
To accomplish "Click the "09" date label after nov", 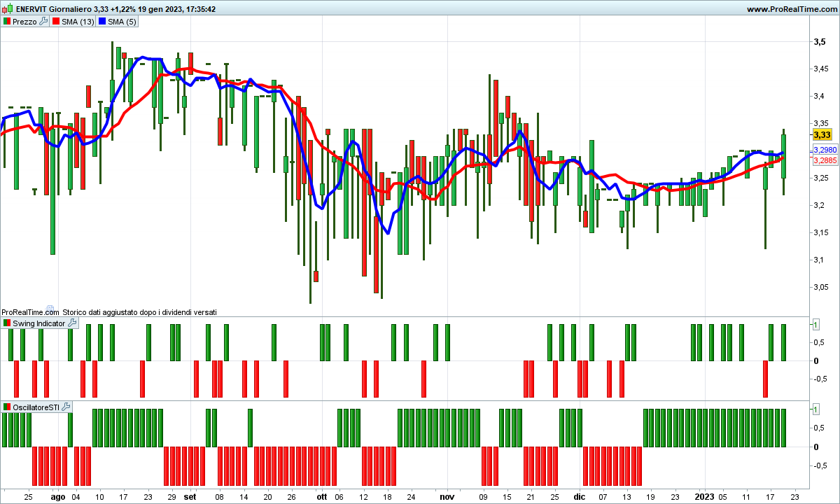I will 483,497.
